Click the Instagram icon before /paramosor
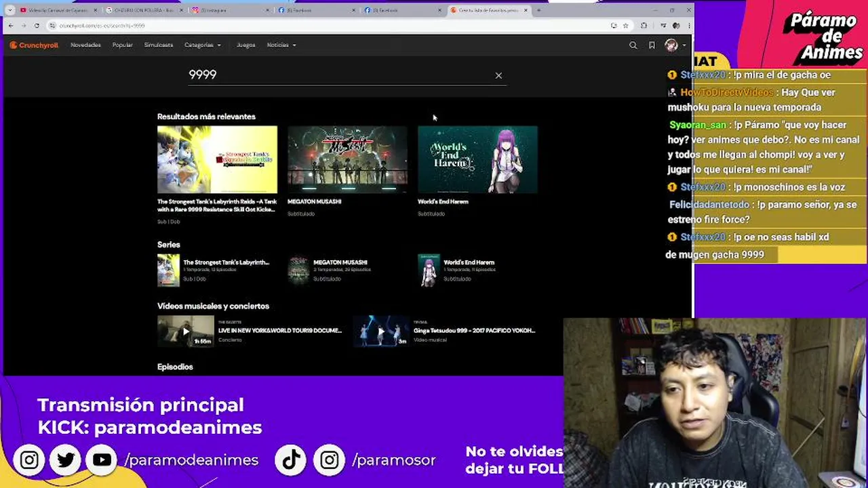The width and height of the screenshot is (868, 488). coord(330,460)
